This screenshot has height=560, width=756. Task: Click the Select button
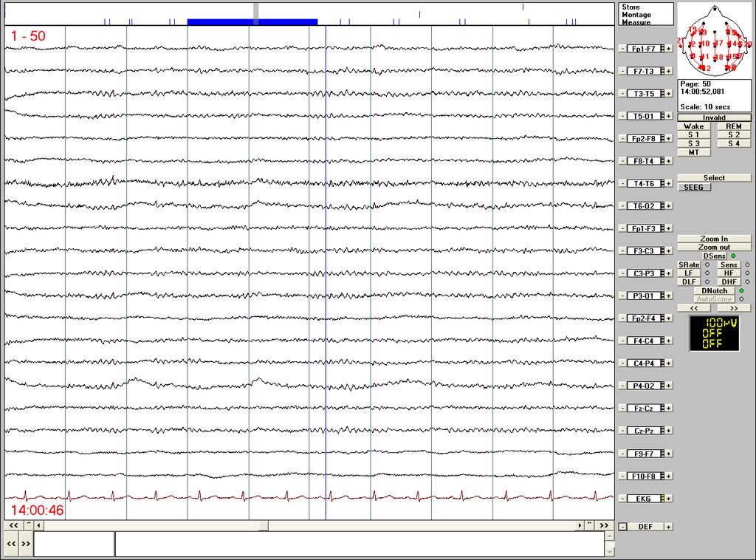tap(714, 178)
